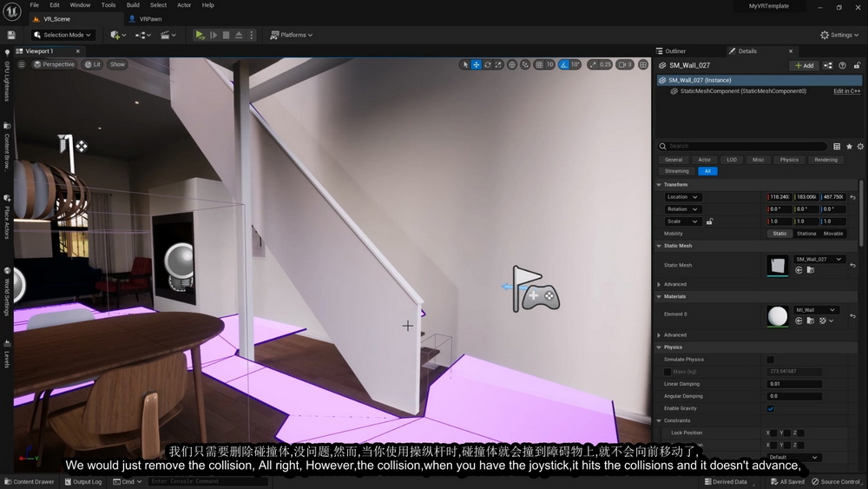Open the Settings menu at top right
The width and height of the screenshot is (868, 489).
(839, 35)
